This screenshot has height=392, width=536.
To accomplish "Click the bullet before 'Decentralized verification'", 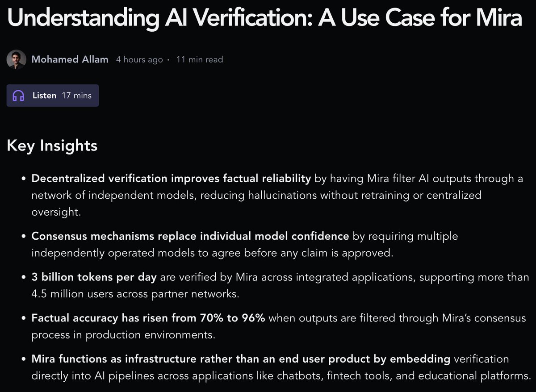I will coord(24,179).
